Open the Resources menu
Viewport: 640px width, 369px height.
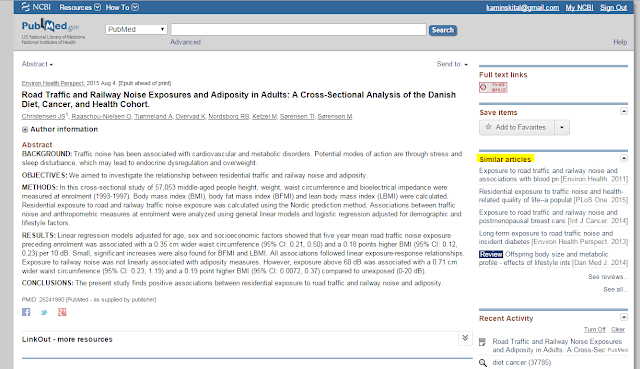(80, 7)
